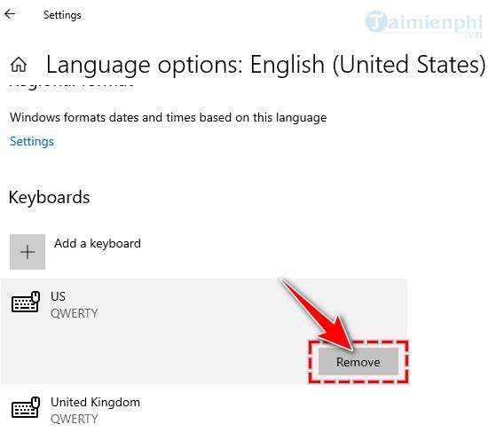The image size is (488, 448).
Task: Click the plus icon to add keyboard
Action: click(x=28, y=252)
